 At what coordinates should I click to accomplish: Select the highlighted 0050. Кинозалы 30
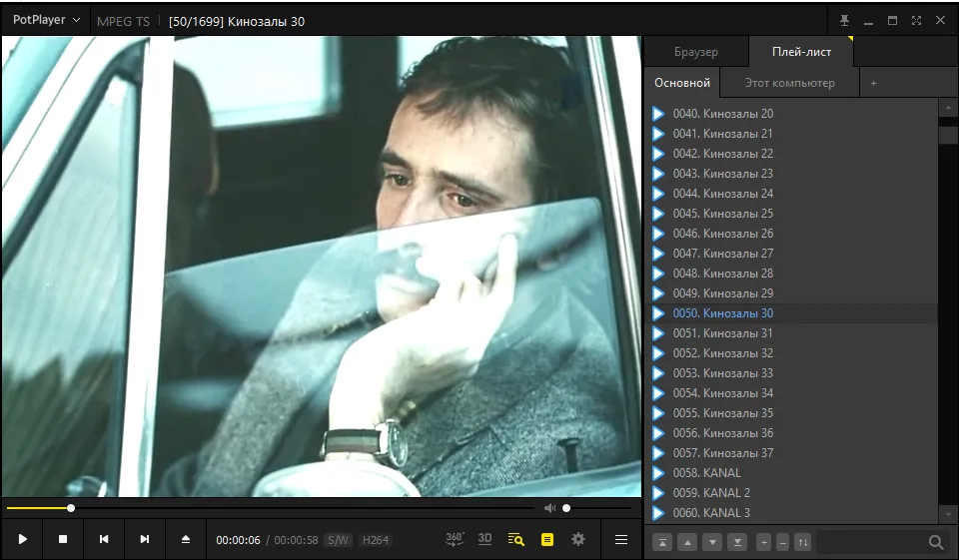coord(791,313)
